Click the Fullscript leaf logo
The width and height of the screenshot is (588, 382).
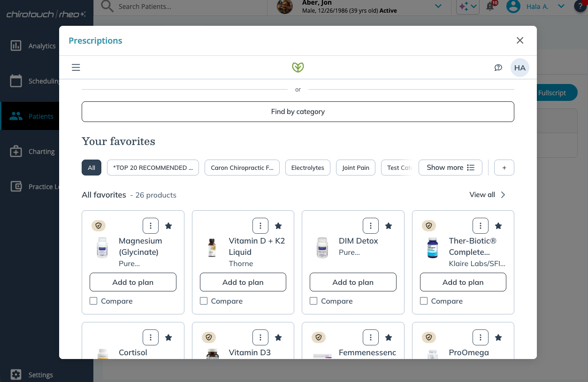point(298,68)
